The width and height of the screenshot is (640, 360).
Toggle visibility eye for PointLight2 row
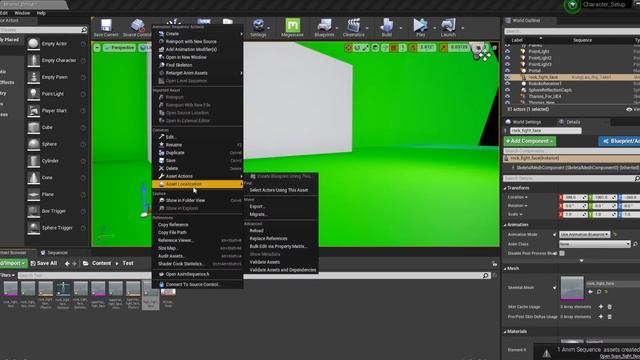coord(507,58)
